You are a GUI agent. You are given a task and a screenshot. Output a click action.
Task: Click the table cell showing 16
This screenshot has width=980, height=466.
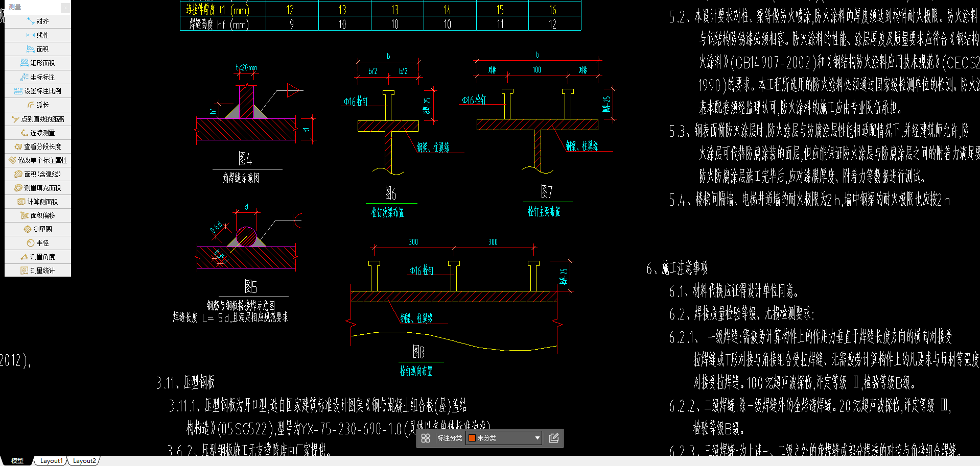click(553, 10)
